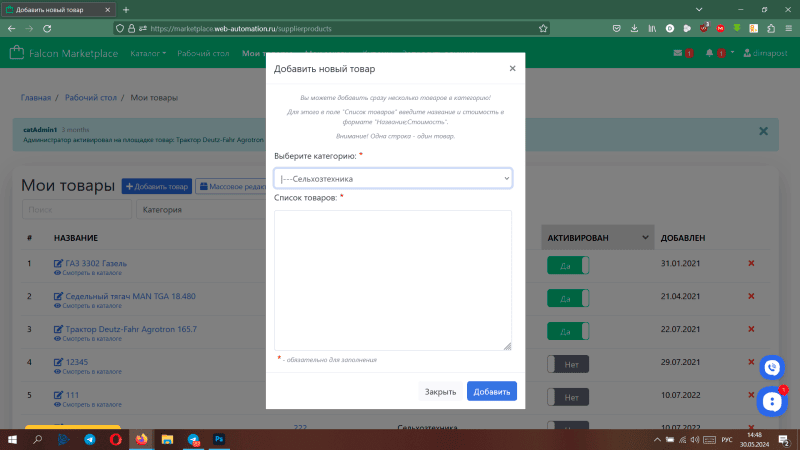Grab the textarea resize handle
Image resolution: width=800 pixels, height=450 pixels.
(x=507, y=346)
